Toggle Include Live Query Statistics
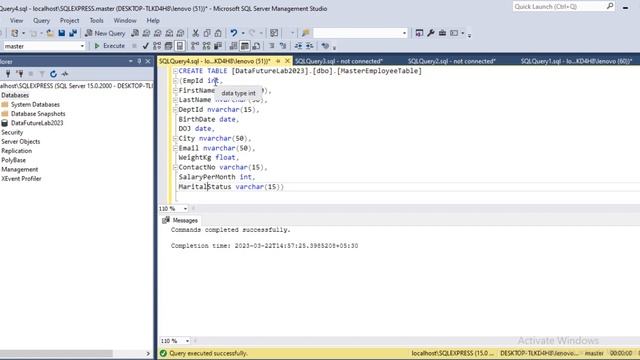640x360 pixels. (207, 46)
